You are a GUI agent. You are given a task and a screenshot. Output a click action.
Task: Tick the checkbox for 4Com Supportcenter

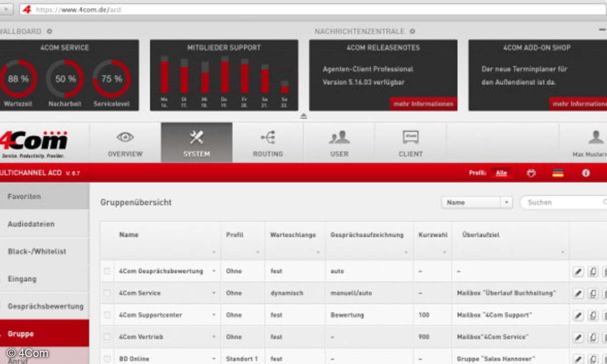click(107, 315)
